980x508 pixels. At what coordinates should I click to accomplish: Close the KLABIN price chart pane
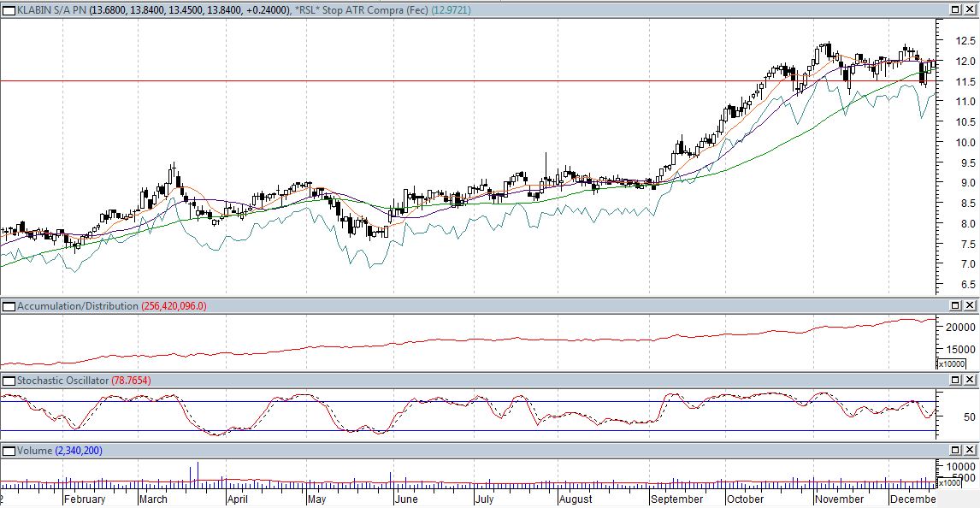click(x=970, y=9)
